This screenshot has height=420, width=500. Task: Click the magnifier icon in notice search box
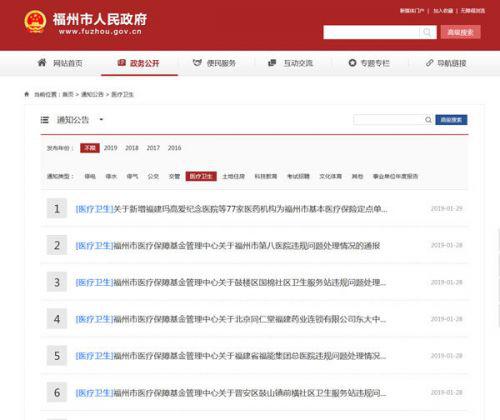428,120
